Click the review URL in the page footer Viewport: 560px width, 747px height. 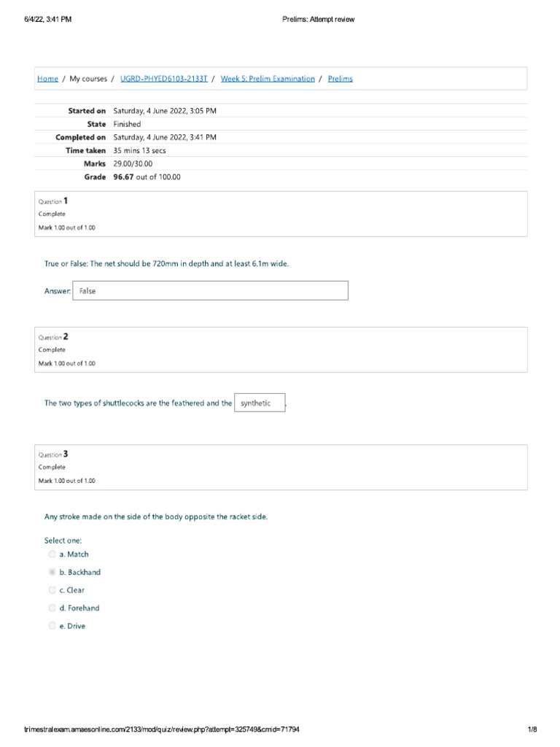tap(162, 729)
